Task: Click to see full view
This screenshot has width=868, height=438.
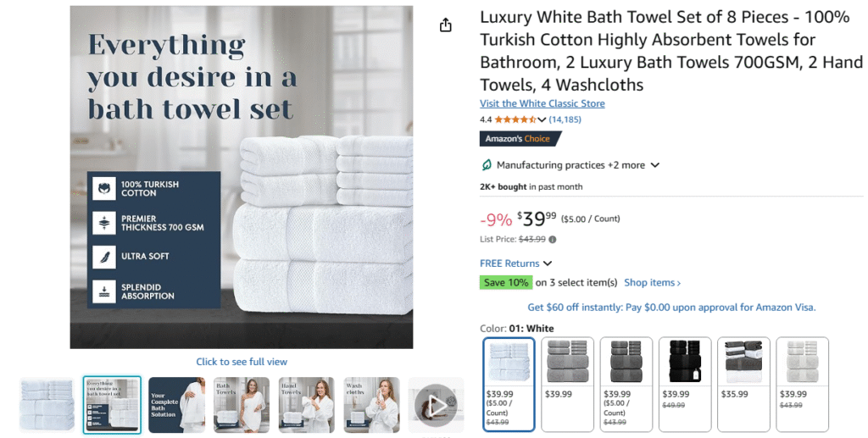Action: (242, 362)
